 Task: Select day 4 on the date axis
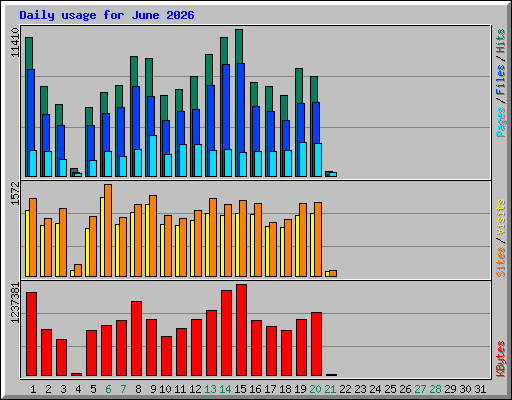[x=78, y=389]
